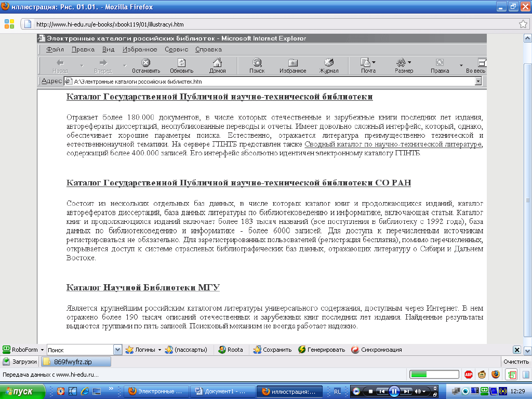The width and height of the screenshot is (532, 399).
Task: Open first Каталог Государственной Публичной научно-технической библиотеки link
Action: coord(220,97)
